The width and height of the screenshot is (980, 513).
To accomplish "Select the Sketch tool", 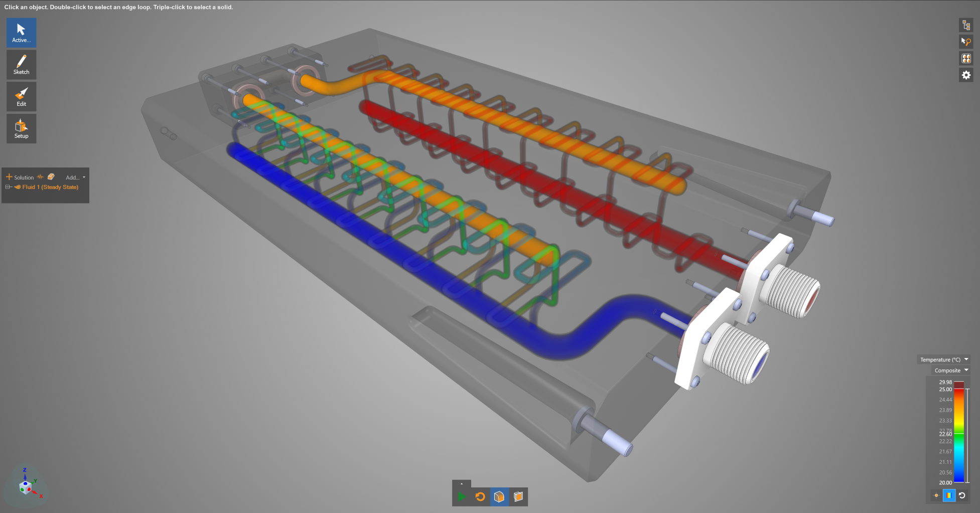I will click(21, 65).
